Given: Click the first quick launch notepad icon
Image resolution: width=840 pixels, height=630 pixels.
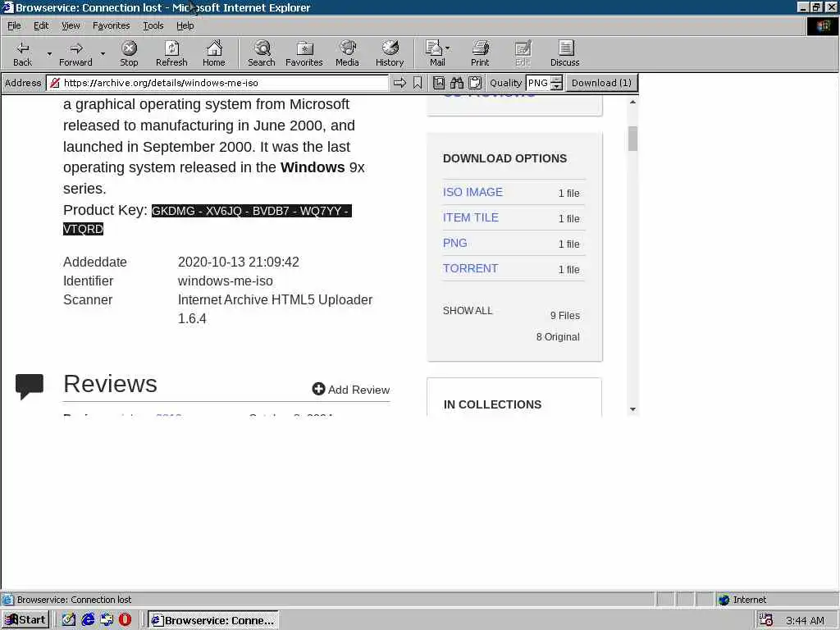Looking at the screenshot, I should point(69,620).
